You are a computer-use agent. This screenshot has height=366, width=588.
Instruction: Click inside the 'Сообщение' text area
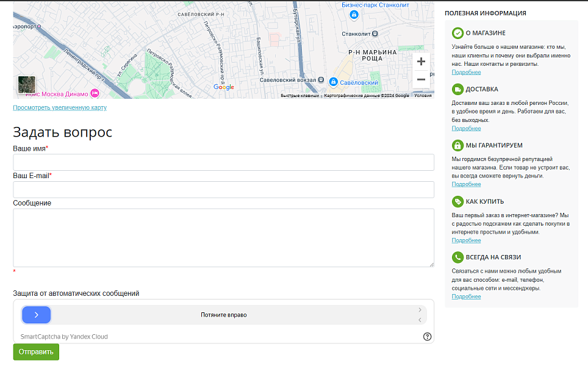click(223, 237)
